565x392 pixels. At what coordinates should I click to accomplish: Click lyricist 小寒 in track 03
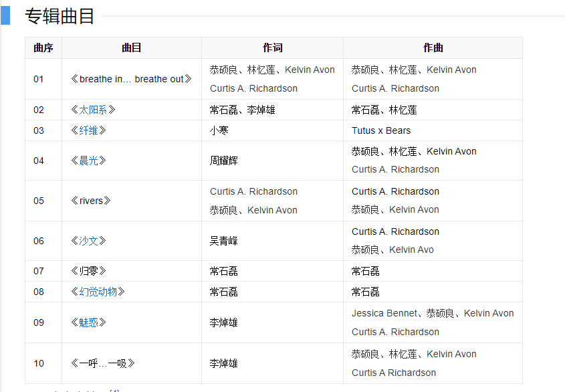219,130
